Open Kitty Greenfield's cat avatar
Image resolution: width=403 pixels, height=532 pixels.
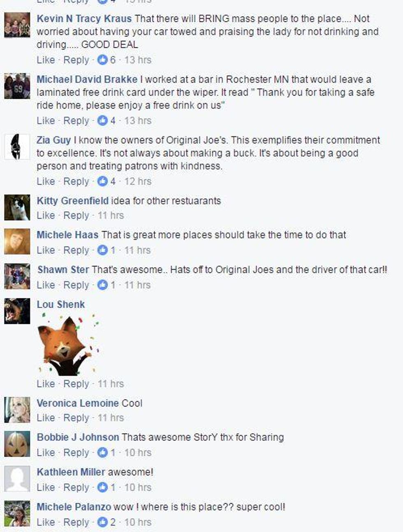click(x=17, y=208)
